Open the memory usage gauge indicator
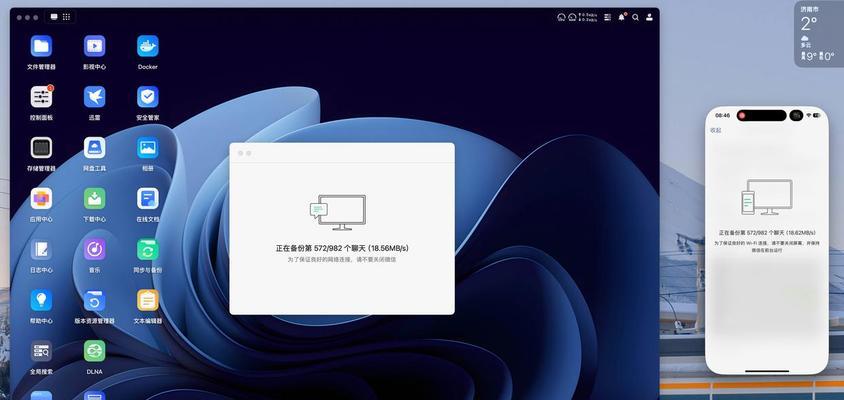The image size is (844, 400). [572, 17]
